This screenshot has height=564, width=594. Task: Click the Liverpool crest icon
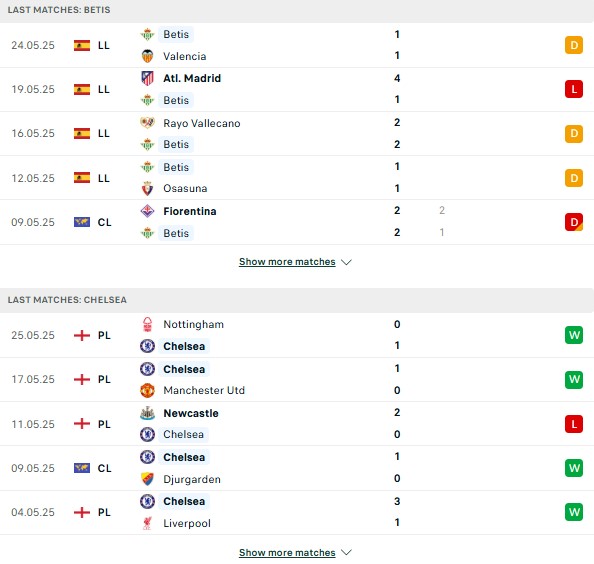pos(147,523)
